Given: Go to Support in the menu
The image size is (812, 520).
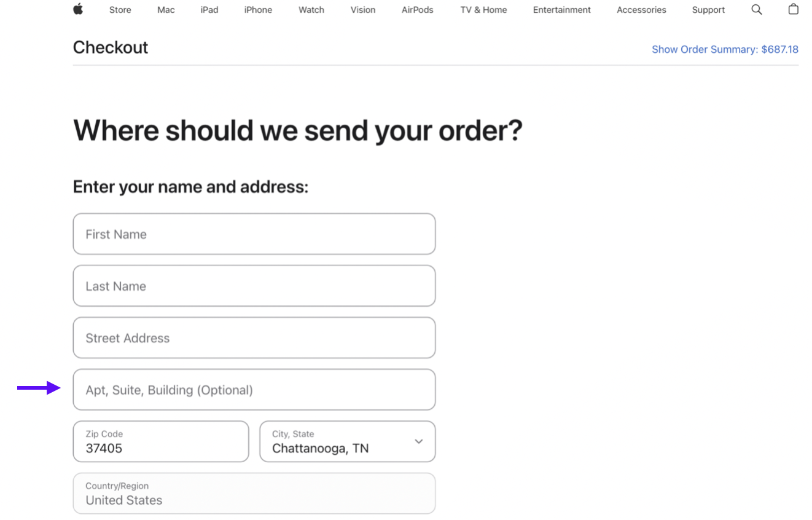Looking at the screenshot, I should tap(708, 10).
